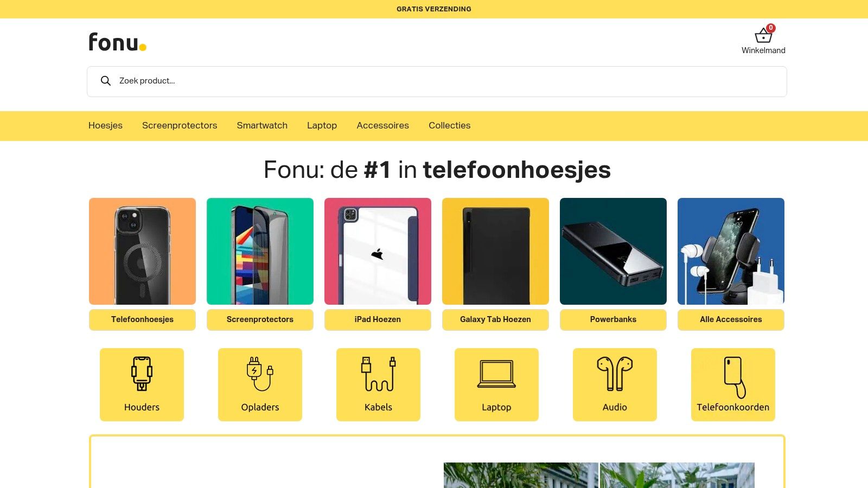Select Collecties in the navigation bar
The height and width of the screenshot is (488, 868).
pyautogui.click(x=449, y=125)
